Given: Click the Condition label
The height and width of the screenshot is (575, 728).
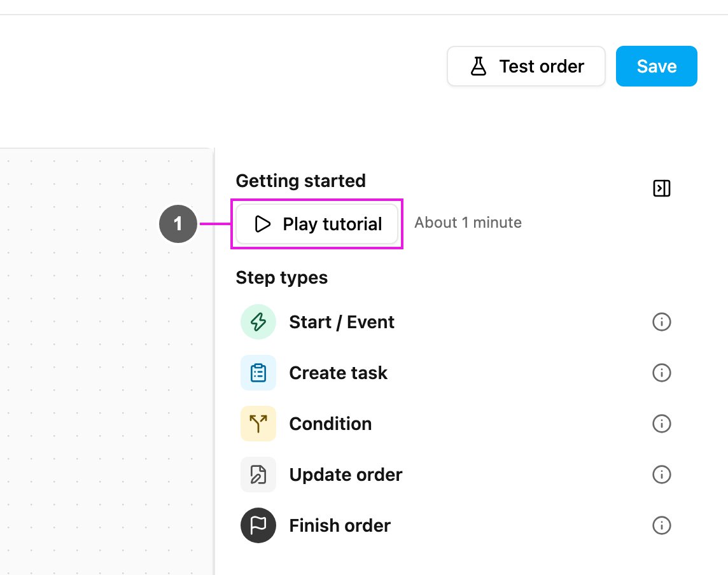Looking at the screenshot, I should [330, 424].
